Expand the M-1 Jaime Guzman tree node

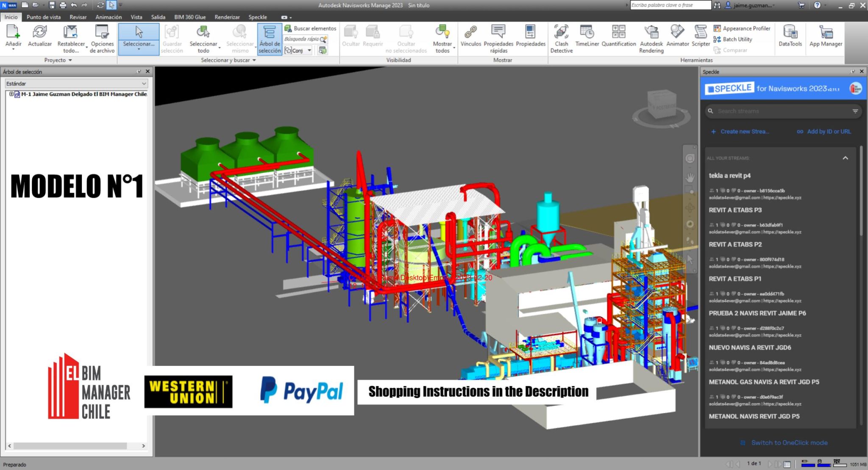tap(11, 94)
